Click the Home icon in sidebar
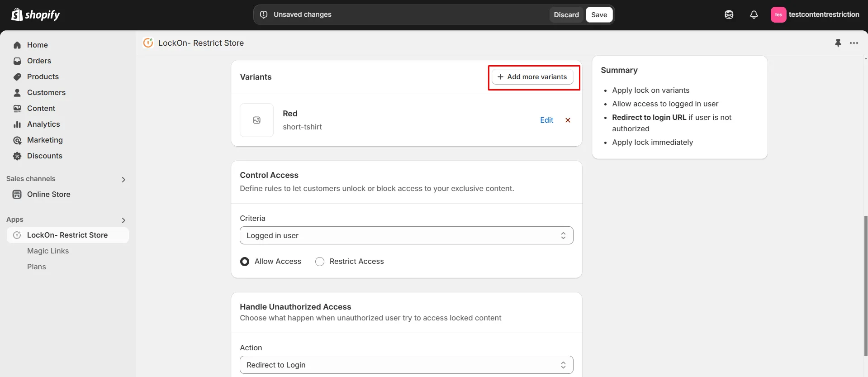 pos(17,45)
